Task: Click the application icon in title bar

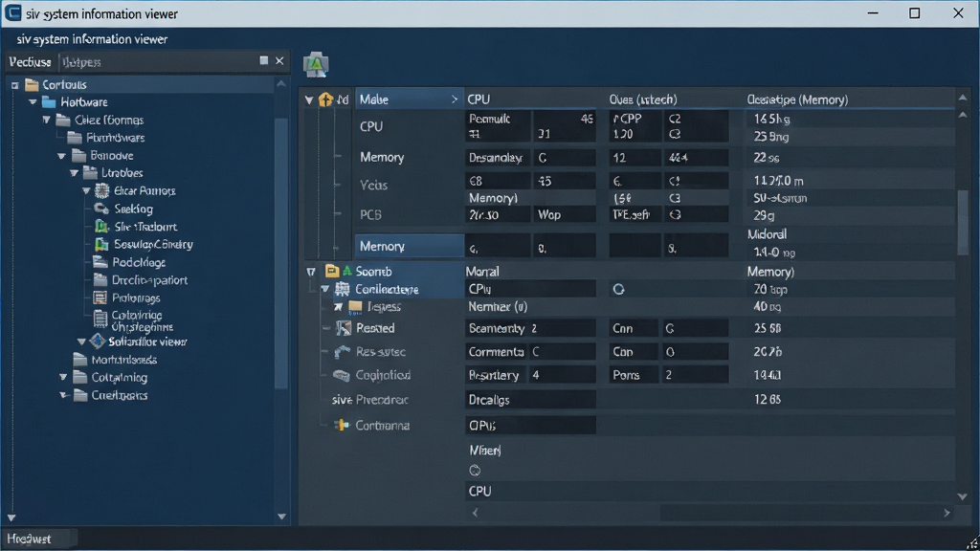Action: pyautogui.click(x=12, y=13)
